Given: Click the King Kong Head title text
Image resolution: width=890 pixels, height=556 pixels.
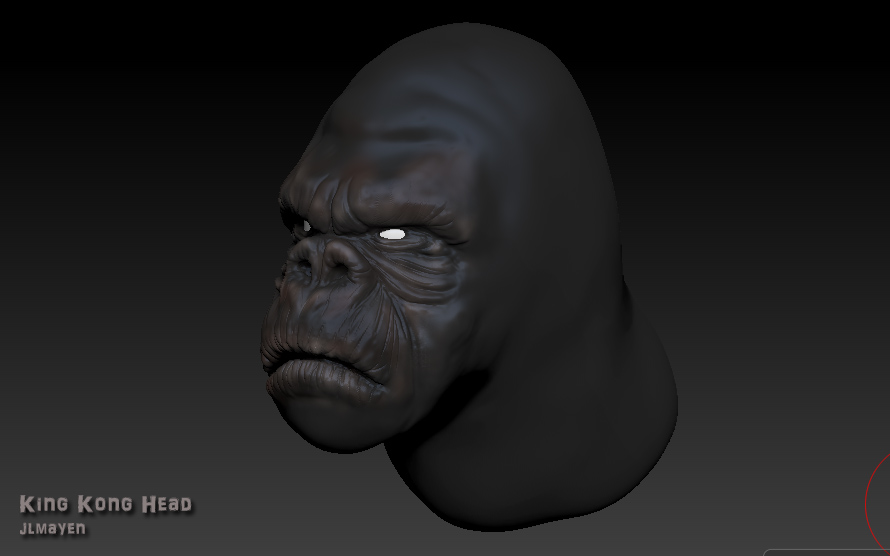Looking at the screenshot, I should pyautogui.click(x=106, y=504).
